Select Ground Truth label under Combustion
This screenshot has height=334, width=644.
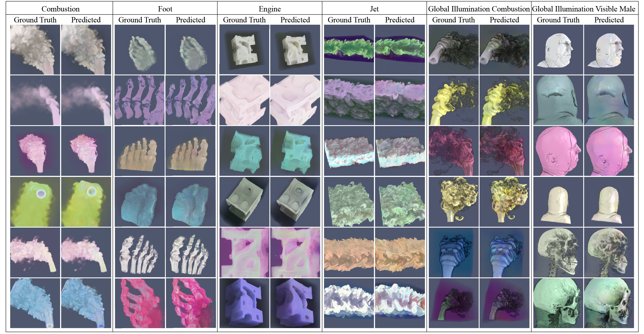tap(35, 20)
